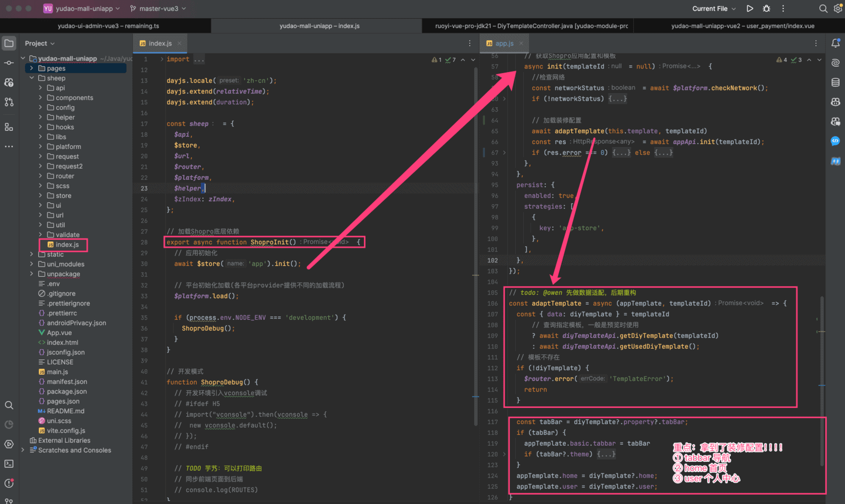Open IDE settings gear icon

pyautogui.click(x=838, y=8)
